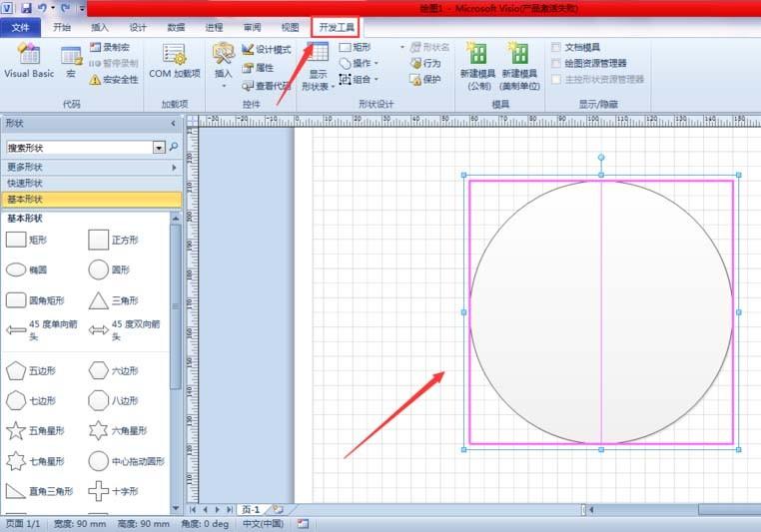Click 查看代码 view code
The image size is (761, 532).
[267, 86]
